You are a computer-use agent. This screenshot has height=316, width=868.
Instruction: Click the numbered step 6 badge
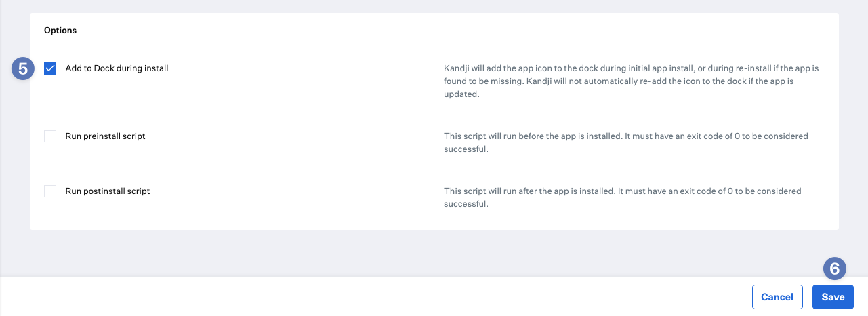coord(835,269)
